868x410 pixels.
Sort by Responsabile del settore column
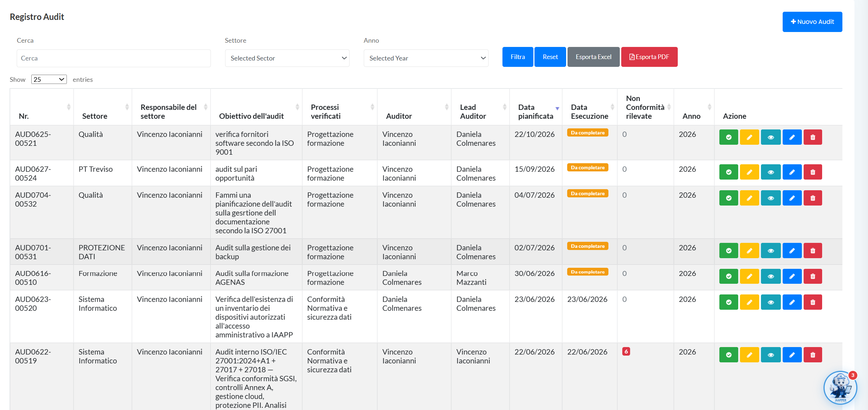click(x=171, y=107)
